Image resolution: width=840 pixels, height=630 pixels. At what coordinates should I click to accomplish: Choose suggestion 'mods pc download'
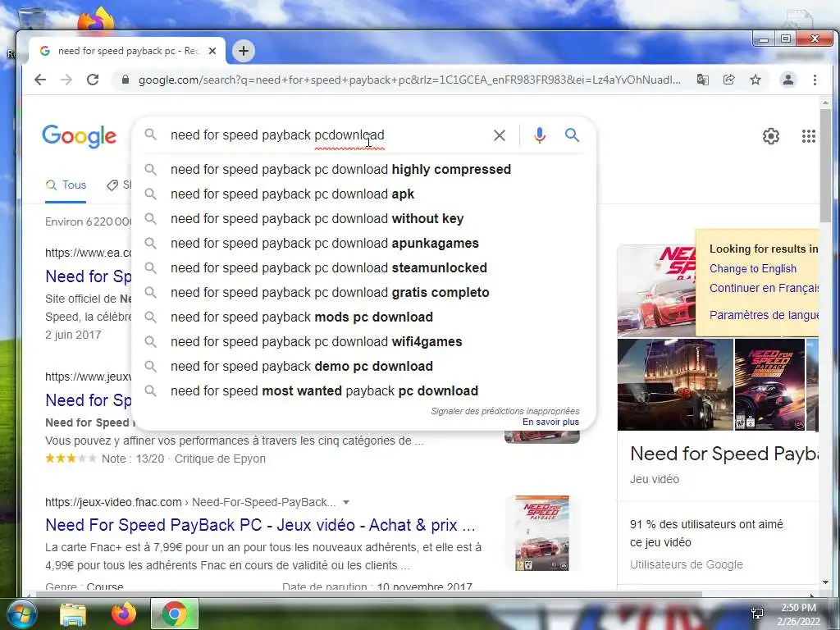coord(363,317)
